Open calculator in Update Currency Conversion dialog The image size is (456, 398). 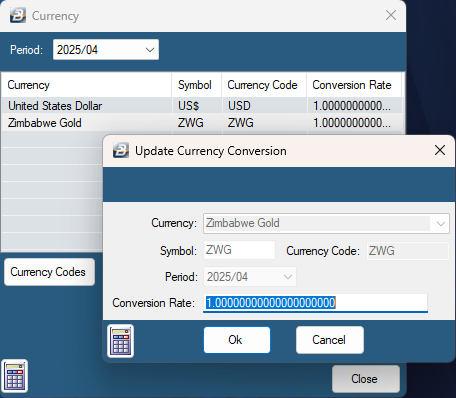pos(121,341)
